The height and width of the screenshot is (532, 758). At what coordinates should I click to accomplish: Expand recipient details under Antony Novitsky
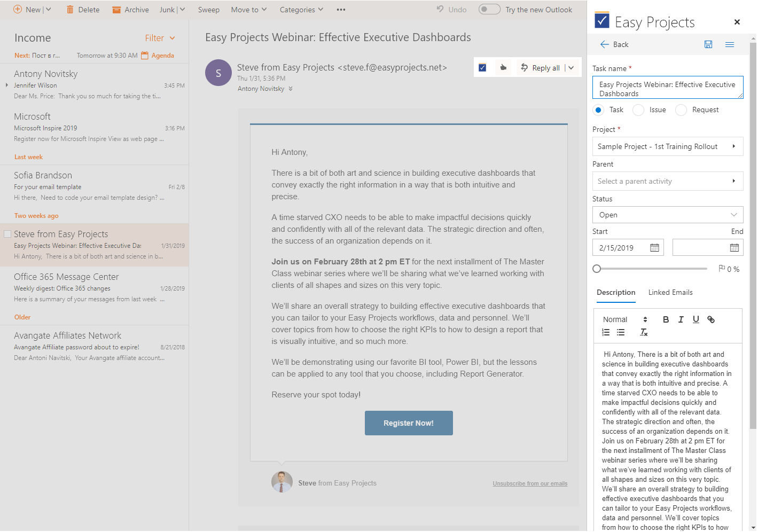pyautogui.click(x=291, y=89)
